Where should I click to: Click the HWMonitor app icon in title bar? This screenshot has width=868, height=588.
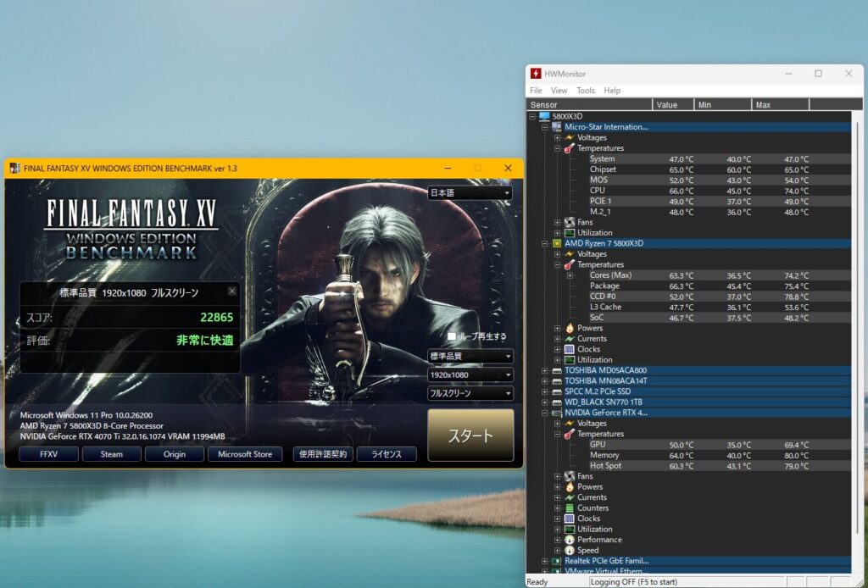coord(536,74)
